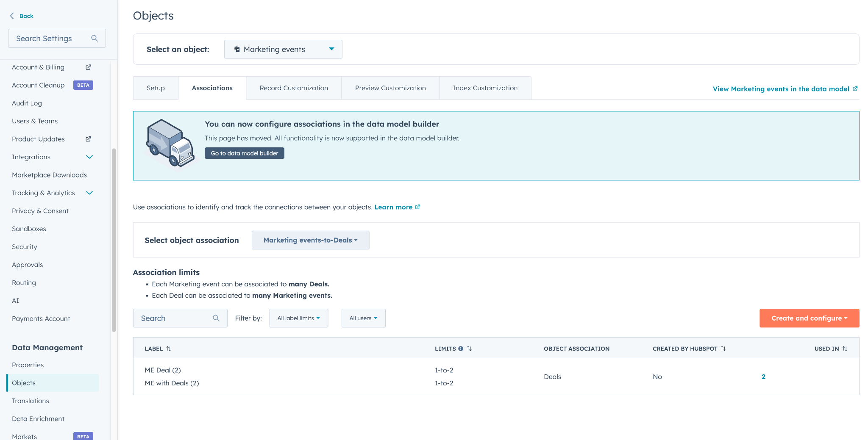Click the associations Search input field

tap(175, 318)
